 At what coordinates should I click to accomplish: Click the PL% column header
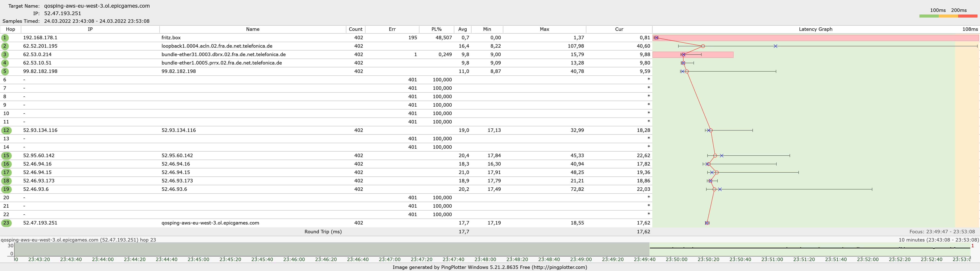(436, 29)
